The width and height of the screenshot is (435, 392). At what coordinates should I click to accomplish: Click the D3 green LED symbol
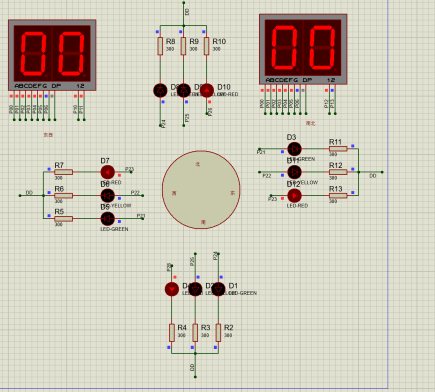[x=294, y=149]
